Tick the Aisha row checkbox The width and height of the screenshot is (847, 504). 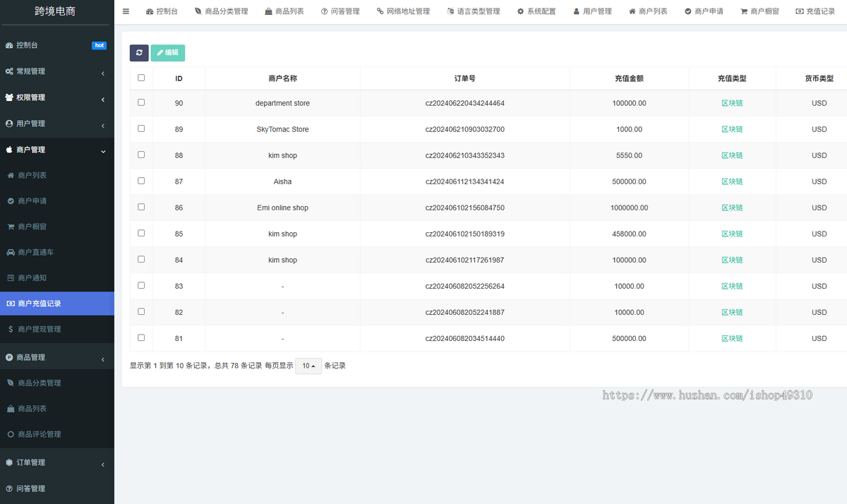[141, 181]
